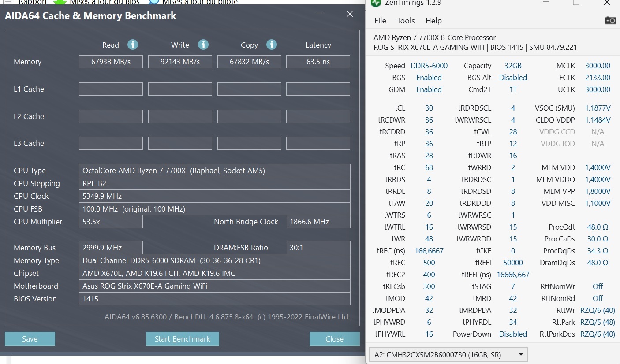Image resolution: width=620 pixels, height=364 pixels.
Task: Click the FCLK value 2133.00
Action: click(x=598, y=78)
